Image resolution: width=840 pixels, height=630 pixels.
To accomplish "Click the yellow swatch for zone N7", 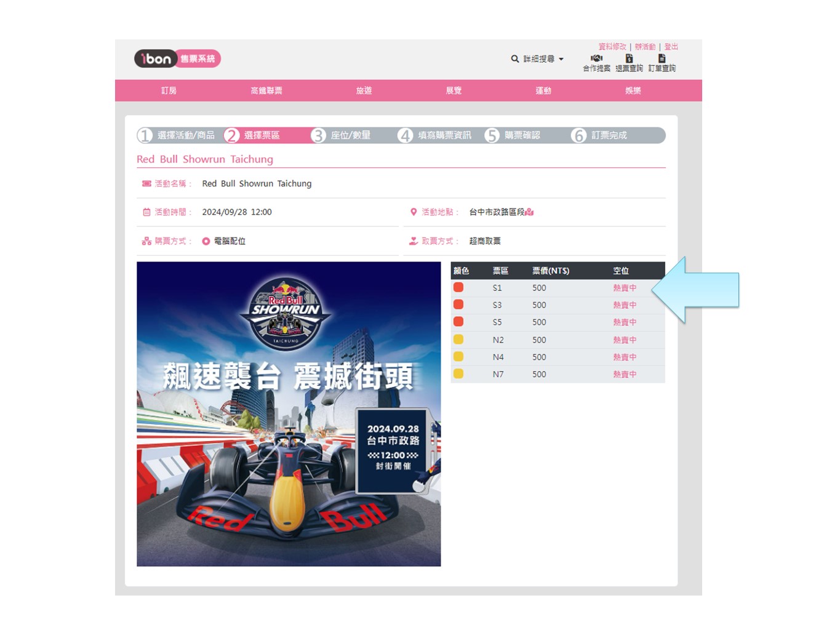I will (x=458, y=374).
